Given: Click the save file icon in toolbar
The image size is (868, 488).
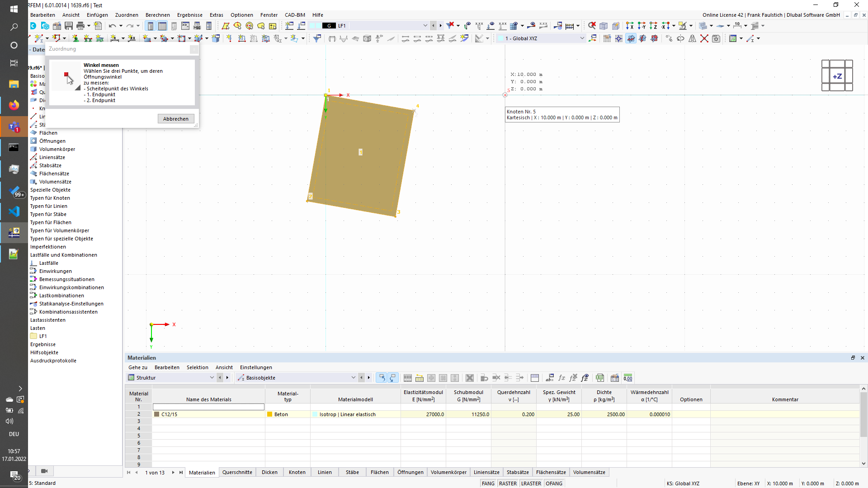Looking at the screenshot, I should pyautogui.click(x=69, y=26).
